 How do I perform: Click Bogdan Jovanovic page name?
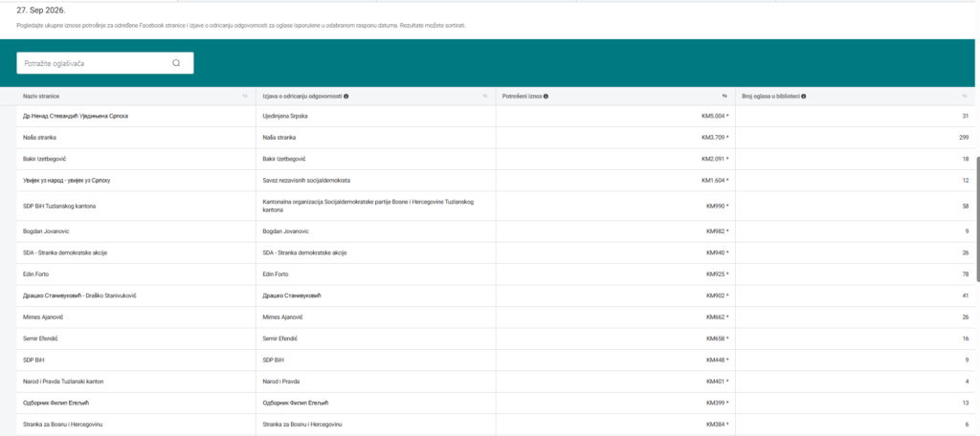46,231
